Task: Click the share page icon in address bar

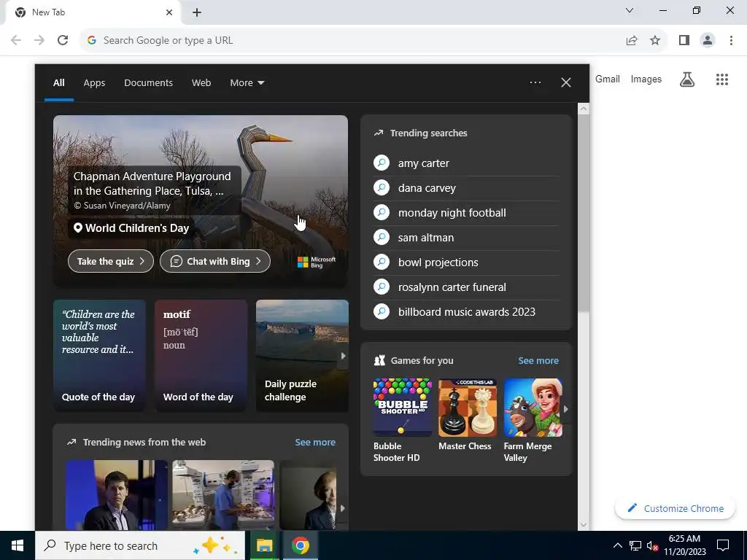Action: tap(632, 40)
